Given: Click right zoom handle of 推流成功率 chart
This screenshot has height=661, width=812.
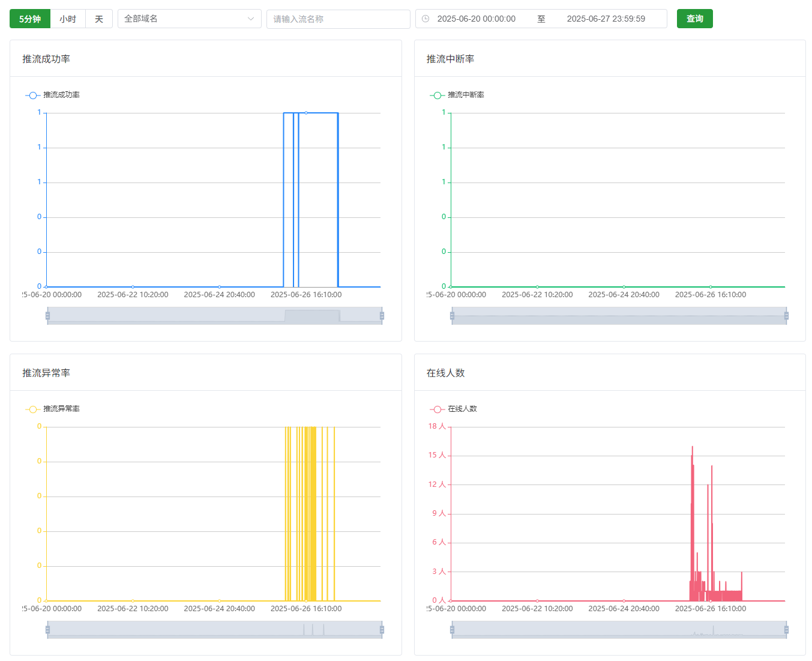Looking at the screenshot, I should click(382, 316).
